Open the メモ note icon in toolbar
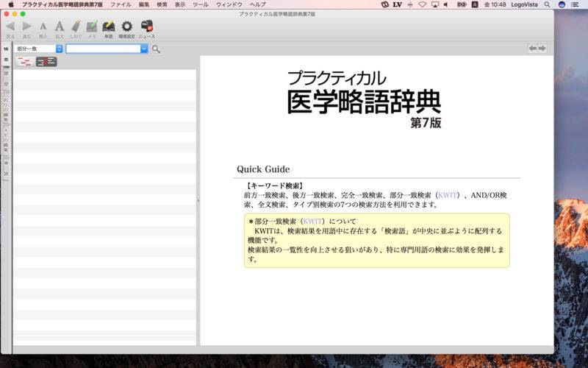Image resolution: width=588 pixels, height=368 pixels. (x=92, y=26)
